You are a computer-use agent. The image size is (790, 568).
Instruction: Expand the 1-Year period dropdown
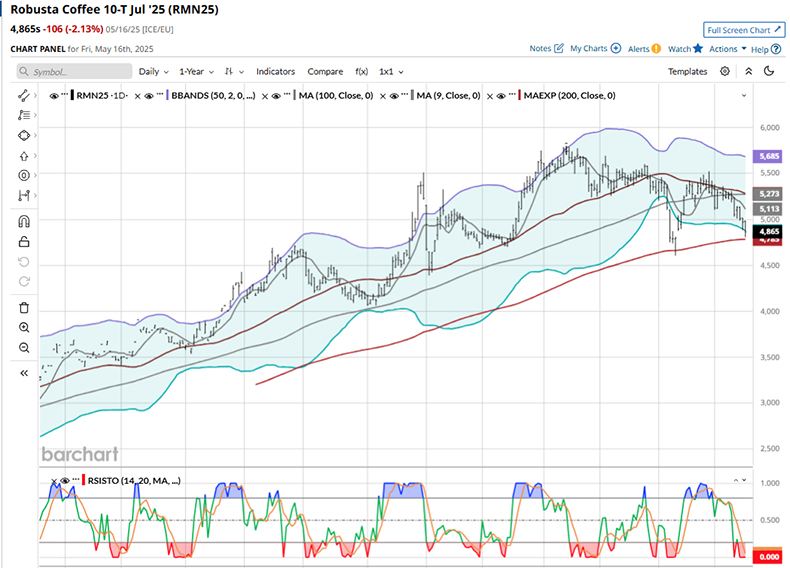(196, 72)
